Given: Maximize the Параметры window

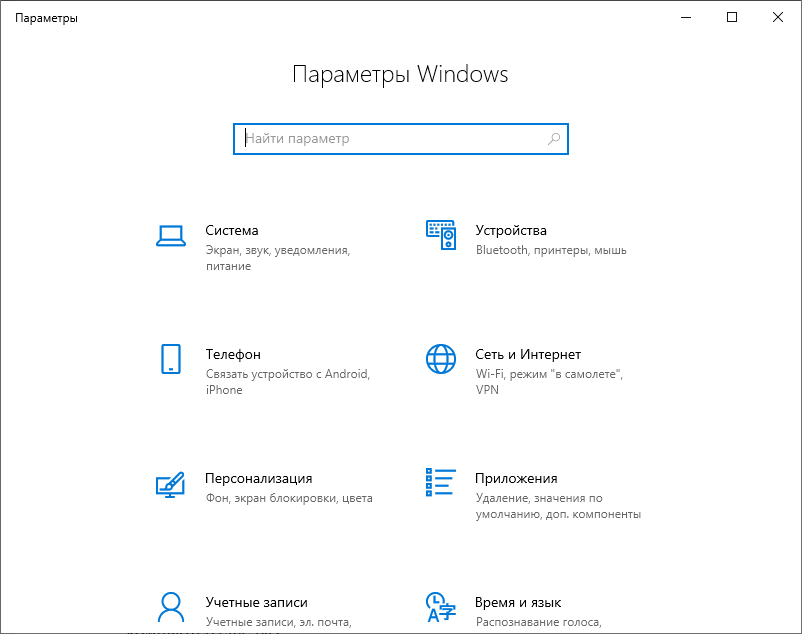Looking at the screenshot, I should click(x=732, y=17).
